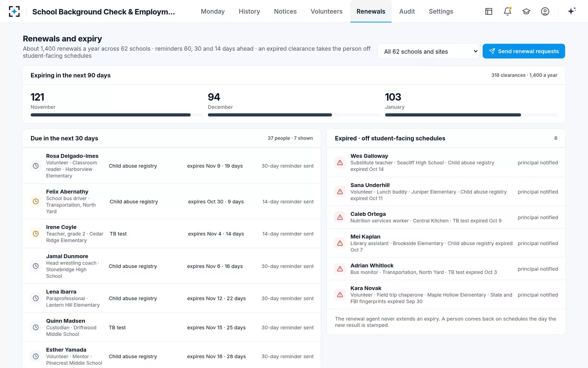Click the November expiry progress bar
The height and width of the screenshot is (368, 588).
(117, 115)
